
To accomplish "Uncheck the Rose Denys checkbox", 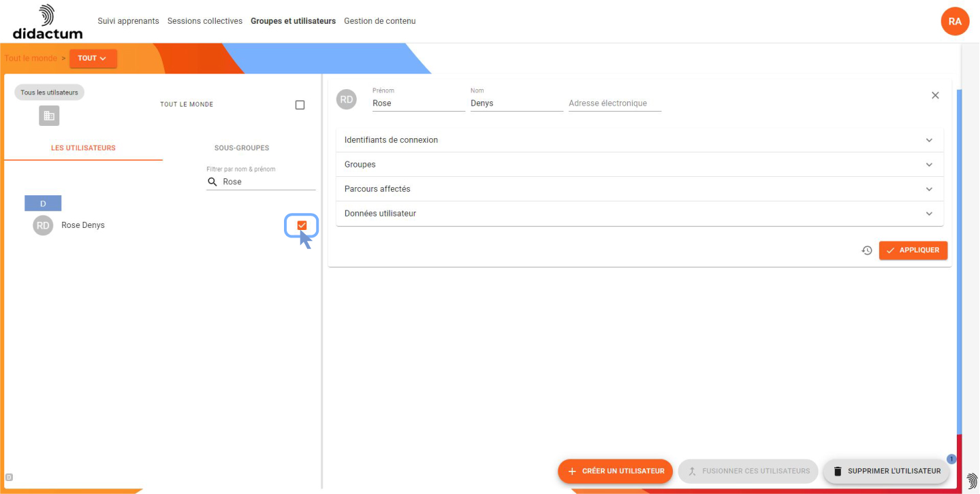I will [x=302, y=225].
